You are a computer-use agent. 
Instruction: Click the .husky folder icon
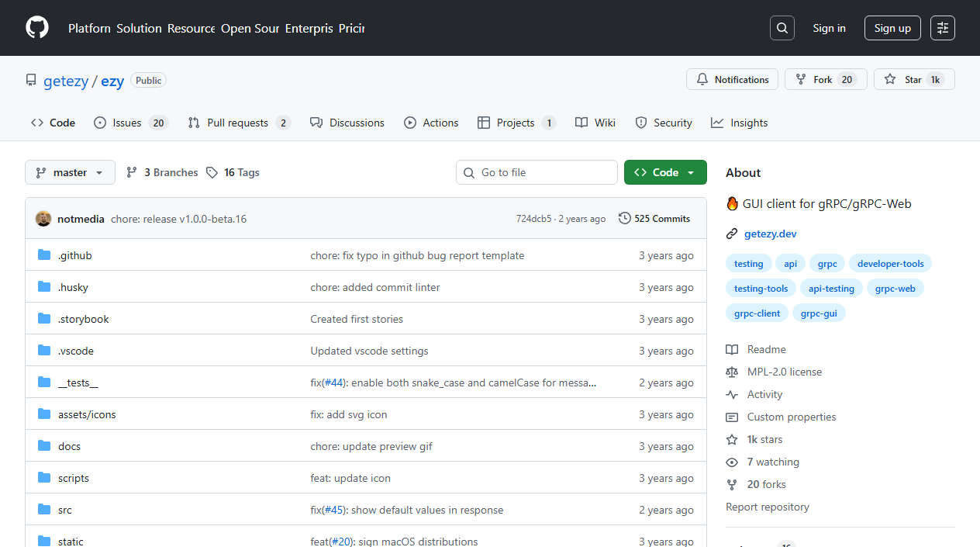(x=44, y=287)
